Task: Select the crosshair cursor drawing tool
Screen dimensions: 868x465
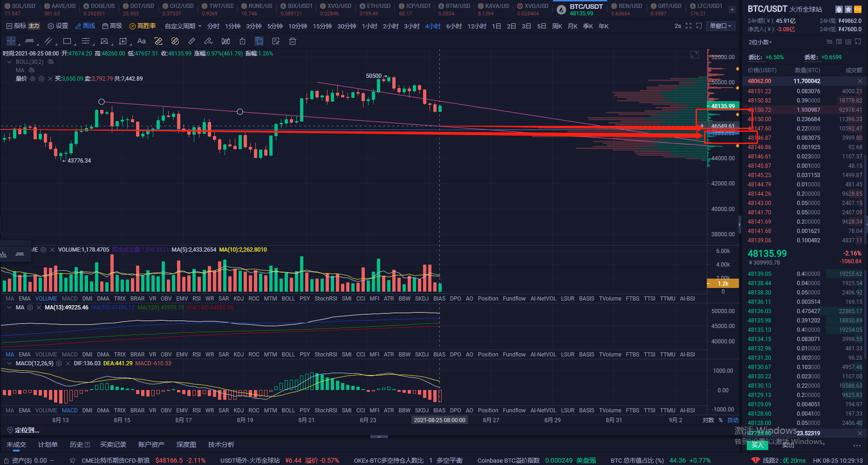Action: tap(11, 41)
